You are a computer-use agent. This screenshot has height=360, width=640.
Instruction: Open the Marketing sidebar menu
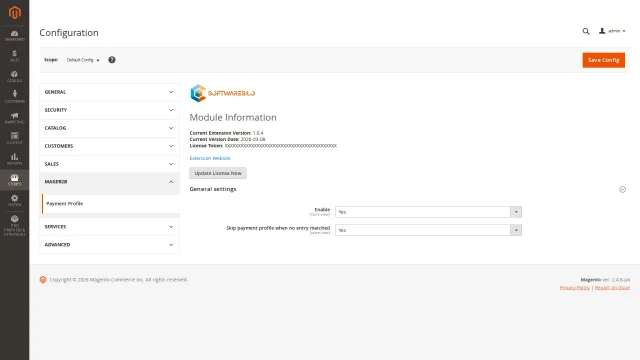pyautogui.click(x=14, y=118)
